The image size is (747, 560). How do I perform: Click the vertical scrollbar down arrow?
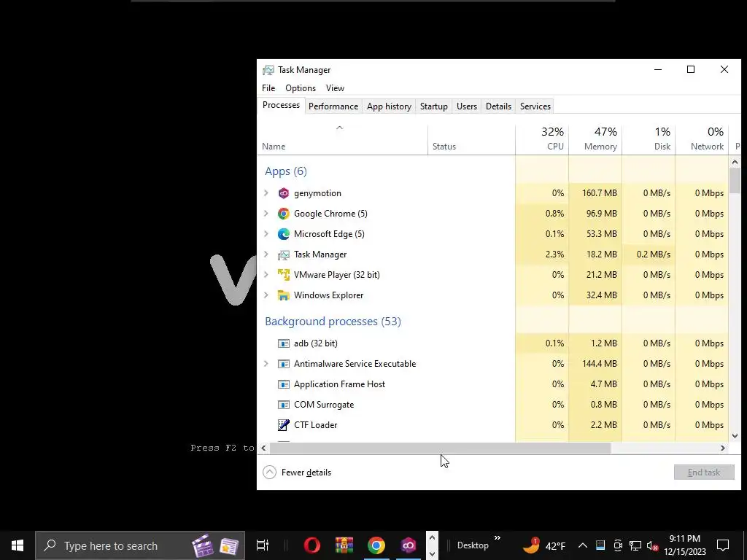(735, 436)
